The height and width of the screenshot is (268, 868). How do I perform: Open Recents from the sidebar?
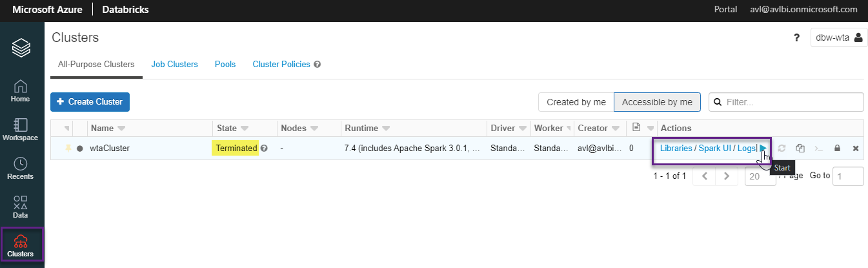(20, 168)
